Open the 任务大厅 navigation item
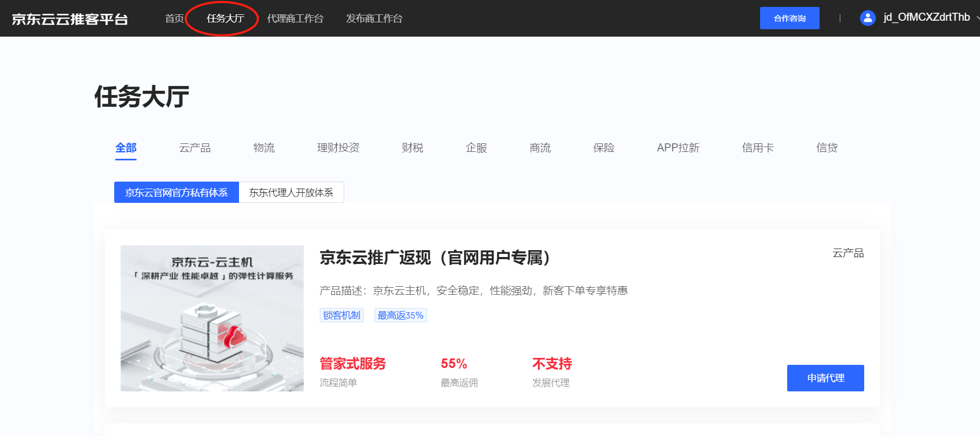 pos(225,19)
